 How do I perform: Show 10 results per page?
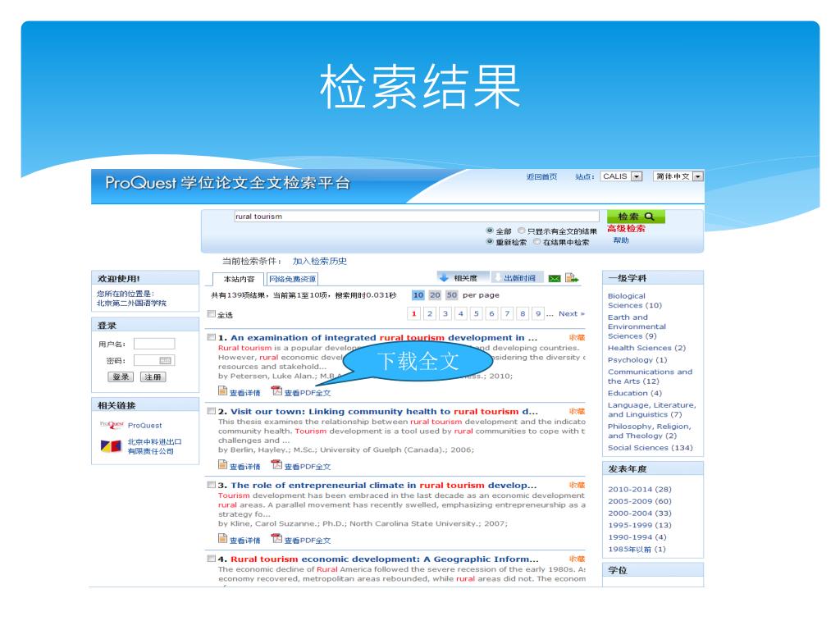[418, 294]
